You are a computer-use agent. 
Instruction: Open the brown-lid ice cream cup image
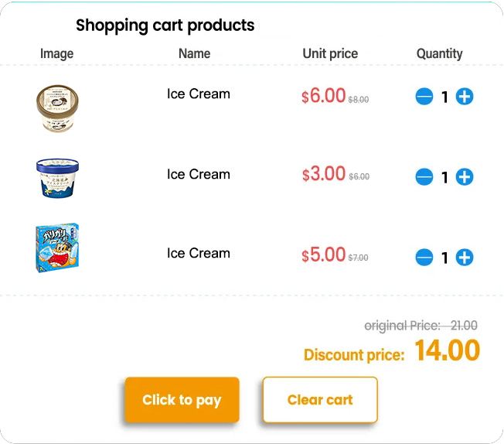tap(57, 108)
